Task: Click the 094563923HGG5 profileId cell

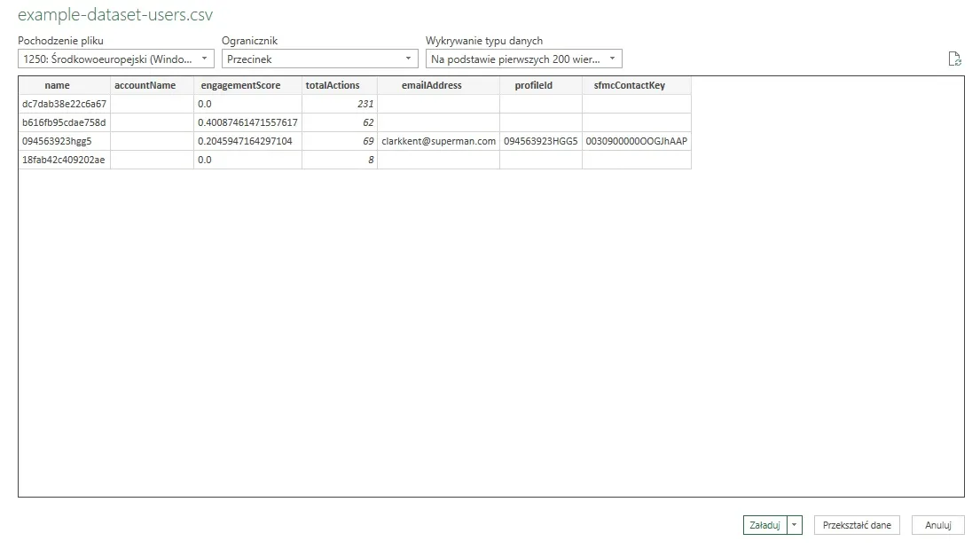Action: tap(540, 140)
